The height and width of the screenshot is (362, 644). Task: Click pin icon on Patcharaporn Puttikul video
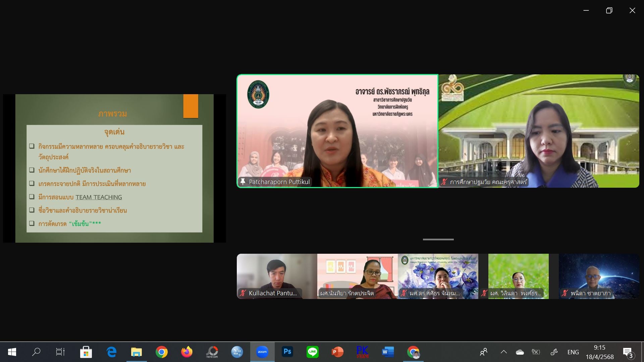(x=243, y=182)
